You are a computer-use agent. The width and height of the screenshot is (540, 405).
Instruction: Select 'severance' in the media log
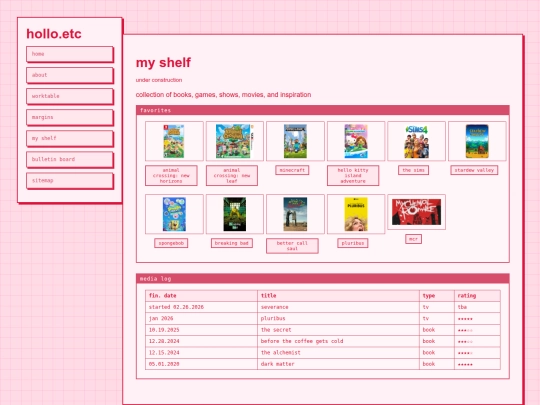[274, 307]
